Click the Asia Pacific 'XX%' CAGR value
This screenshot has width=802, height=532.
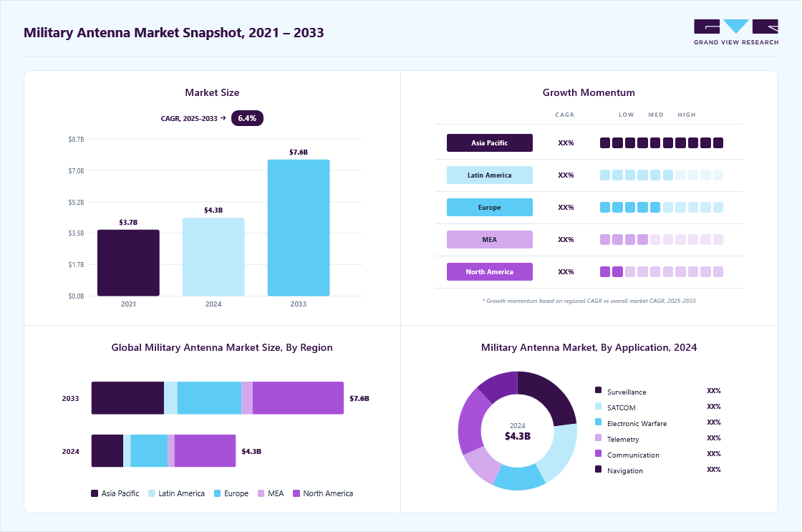coord(566,142)
